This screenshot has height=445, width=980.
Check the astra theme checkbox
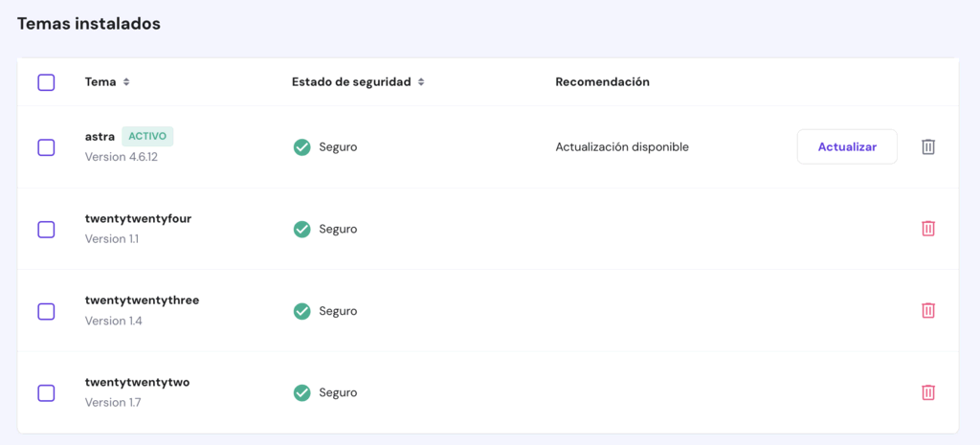tap(46, 147)
